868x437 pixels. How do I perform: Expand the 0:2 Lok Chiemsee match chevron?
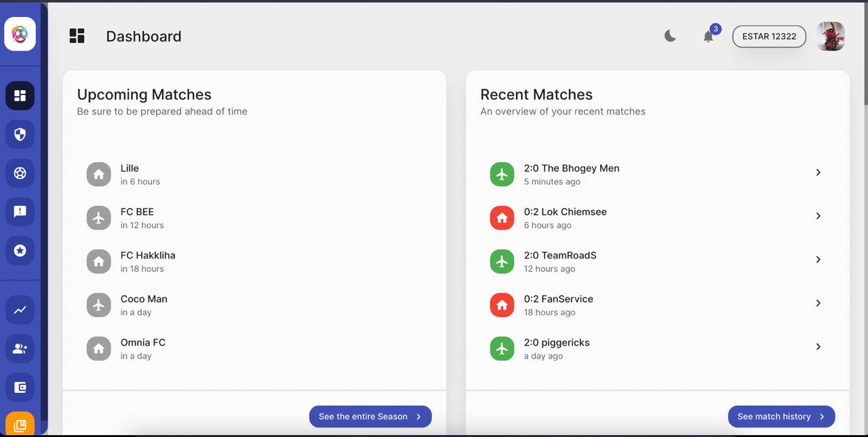point(818,216)
